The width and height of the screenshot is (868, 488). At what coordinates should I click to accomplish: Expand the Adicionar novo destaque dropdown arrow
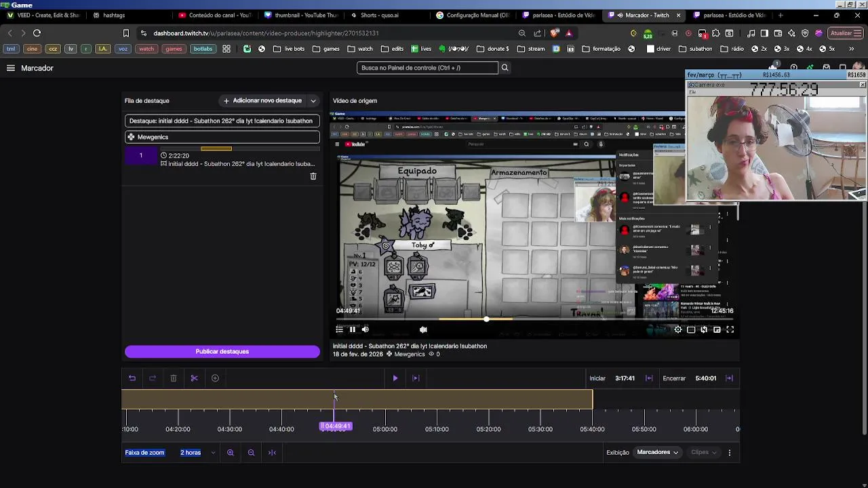pos(313,101)
